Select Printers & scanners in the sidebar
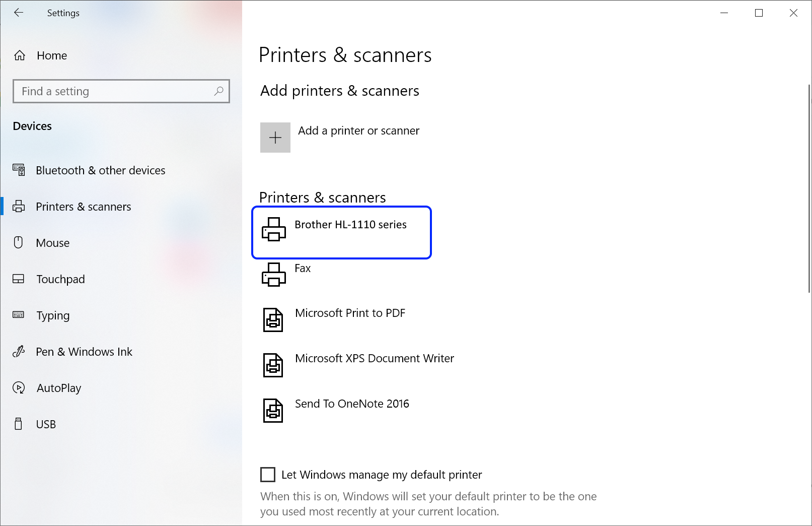 pyautogui.click(x=84, y=207)
